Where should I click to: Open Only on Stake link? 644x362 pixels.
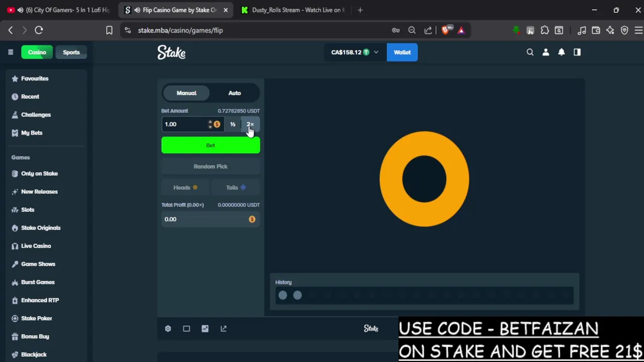[39, 173]
